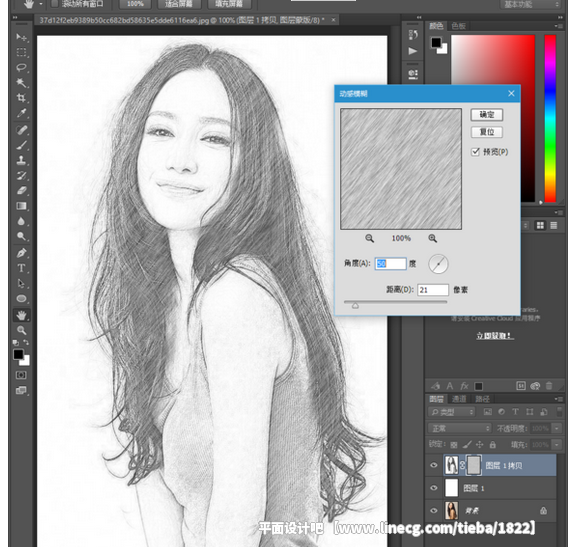Switch to the 通道 tab
Image resolution: width=576 pixels, height=547 pixels.
click(459, 399)
